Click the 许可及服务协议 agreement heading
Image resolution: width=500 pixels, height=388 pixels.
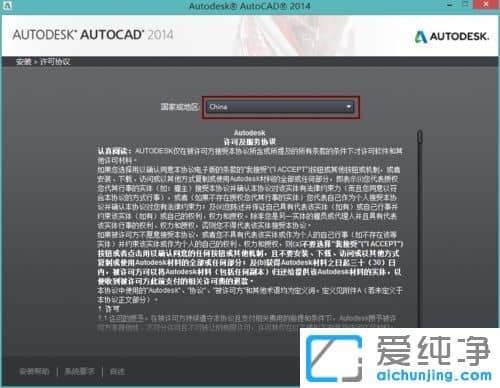click(x=250, y=142)
